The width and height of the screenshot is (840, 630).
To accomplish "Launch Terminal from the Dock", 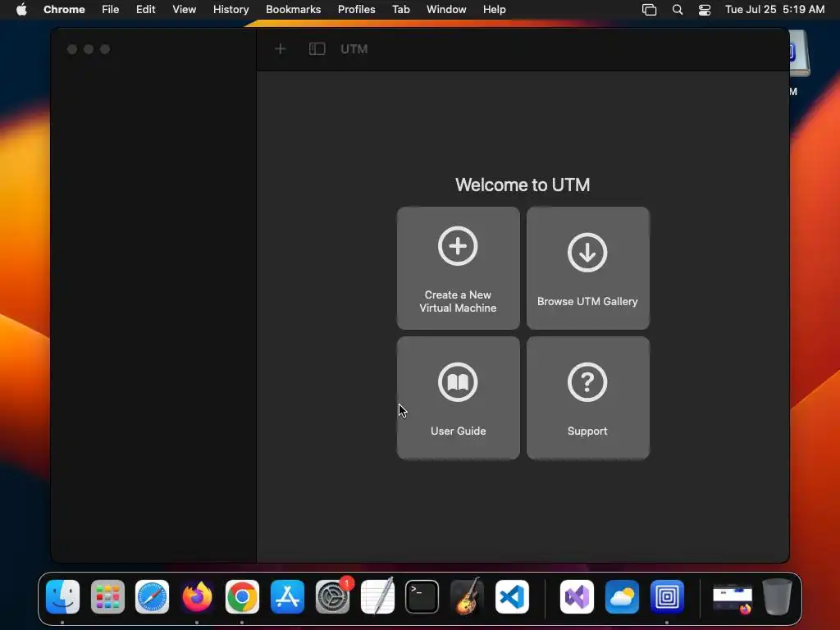I will point(422,596).
